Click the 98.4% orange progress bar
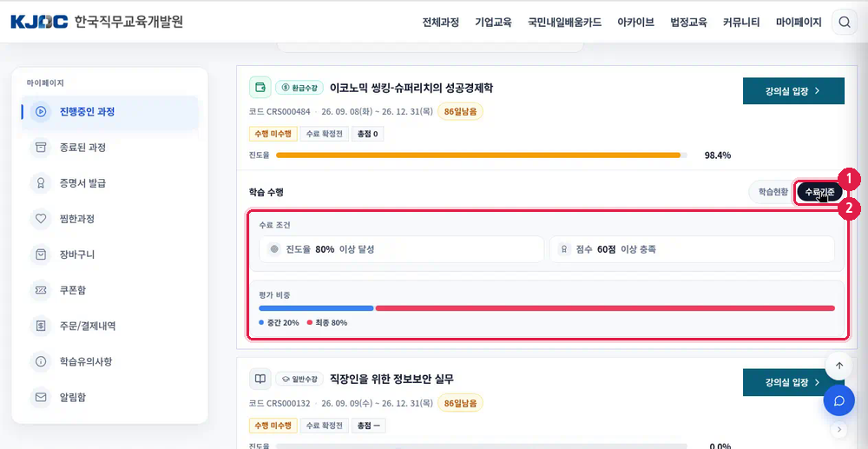This screenshot has width=868, height=449. pos(482,155)
